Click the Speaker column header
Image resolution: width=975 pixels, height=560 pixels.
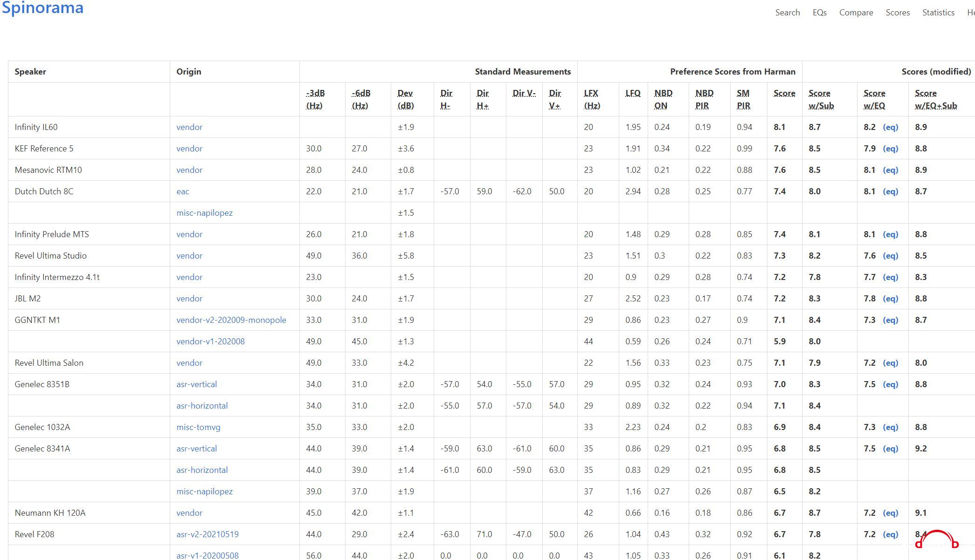click(30, 72)
